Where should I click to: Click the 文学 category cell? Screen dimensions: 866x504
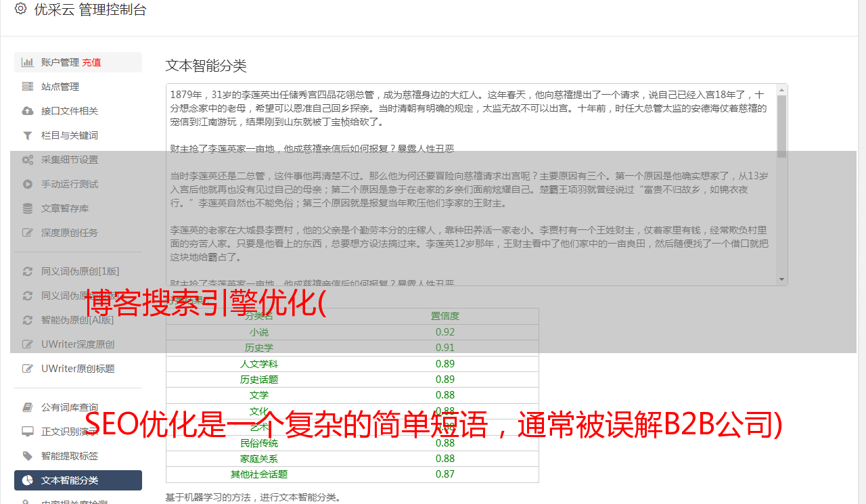tap(259, 395)
